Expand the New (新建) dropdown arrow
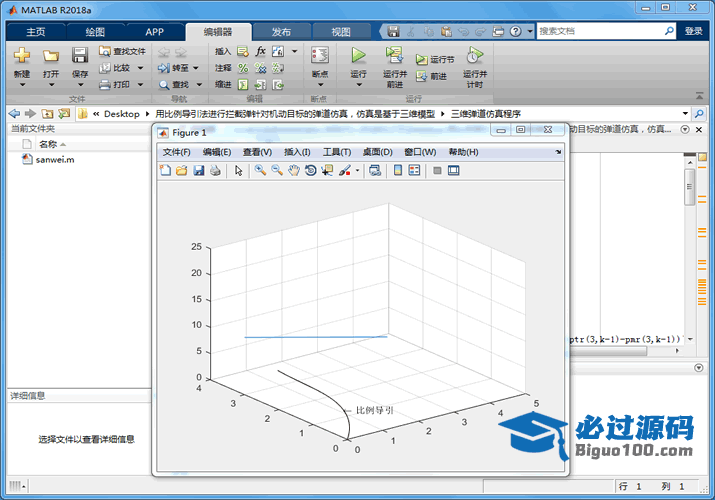Viewport: 715px width, 500px height. click(x=22, y=85)
